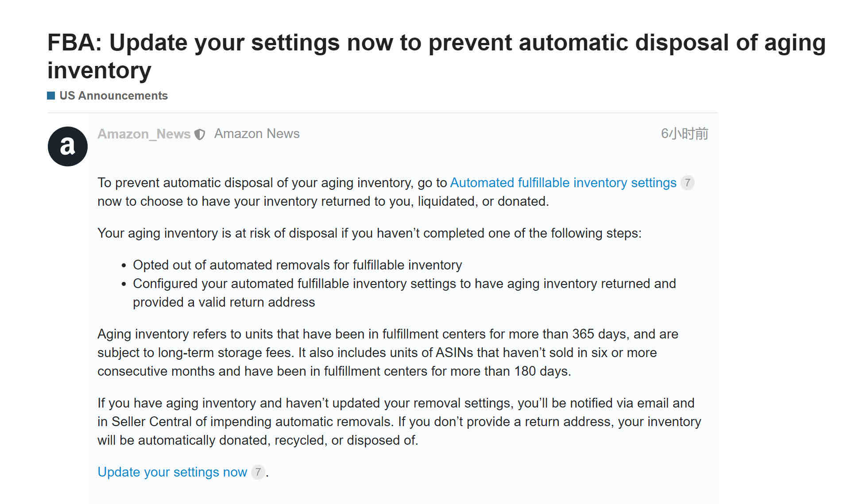Follow the Update your settings now link

[172, 472]
